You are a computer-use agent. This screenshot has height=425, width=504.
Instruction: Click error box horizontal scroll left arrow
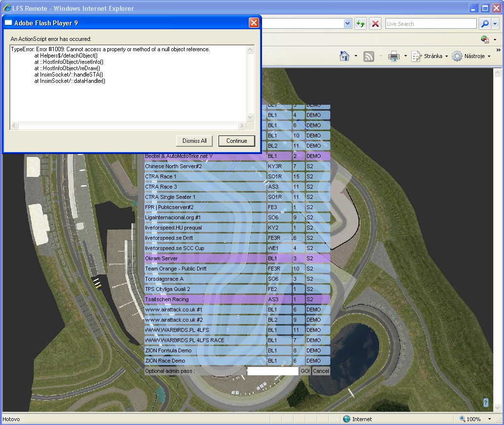point(14,126)
